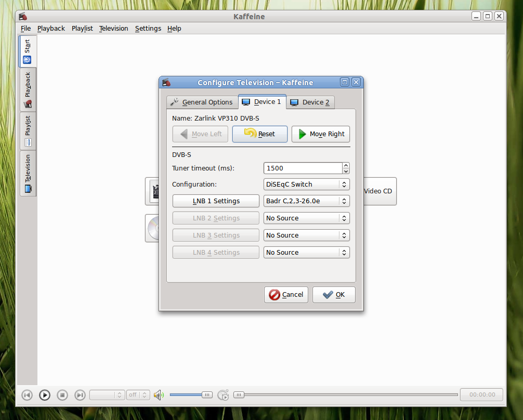
Task: Open the LNB 3 source dropdown
Action: 307,235
